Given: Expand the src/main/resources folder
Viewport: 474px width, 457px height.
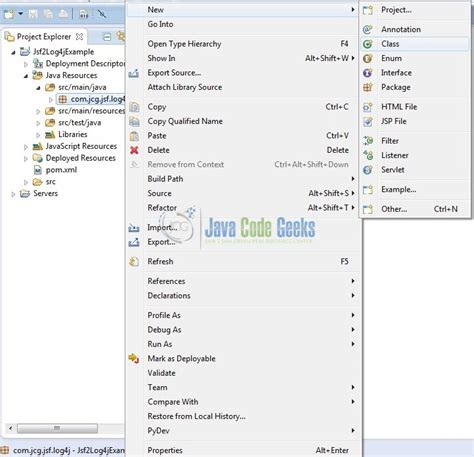Looking at the screenshot, I should (38, 111).
